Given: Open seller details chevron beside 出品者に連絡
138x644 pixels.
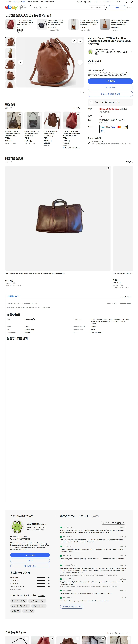Looking at the screenshot, I should tap(131, 52).
